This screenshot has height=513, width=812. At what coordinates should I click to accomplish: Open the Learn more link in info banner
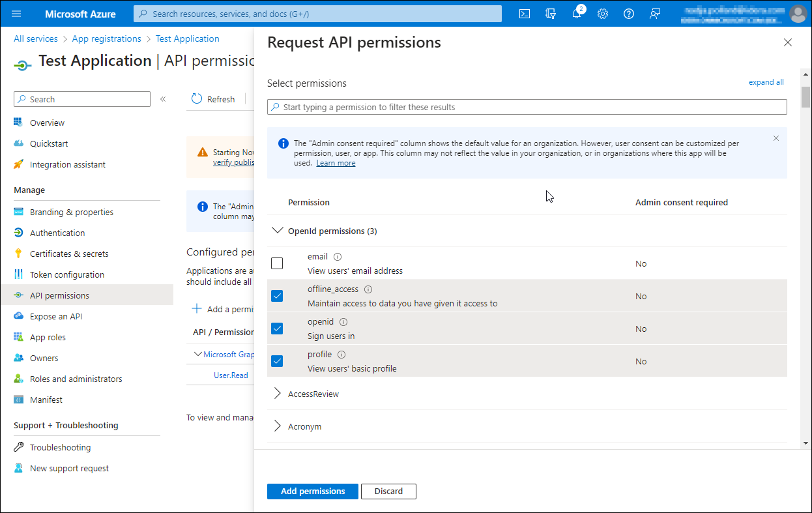(336, 163)
